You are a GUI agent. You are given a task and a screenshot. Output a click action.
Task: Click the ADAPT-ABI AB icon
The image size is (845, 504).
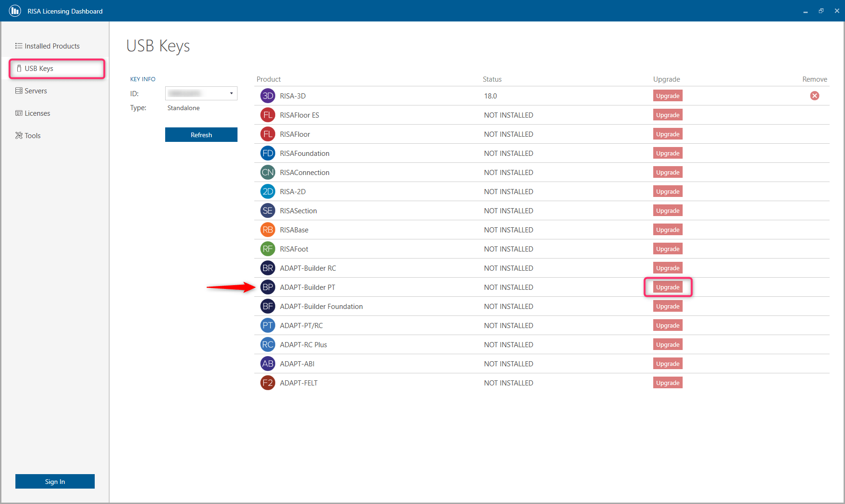pos(267,364)
